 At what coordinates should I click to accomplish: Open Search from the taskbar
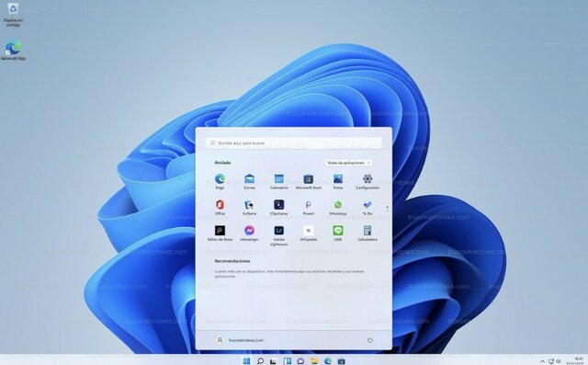click(260, 361)
